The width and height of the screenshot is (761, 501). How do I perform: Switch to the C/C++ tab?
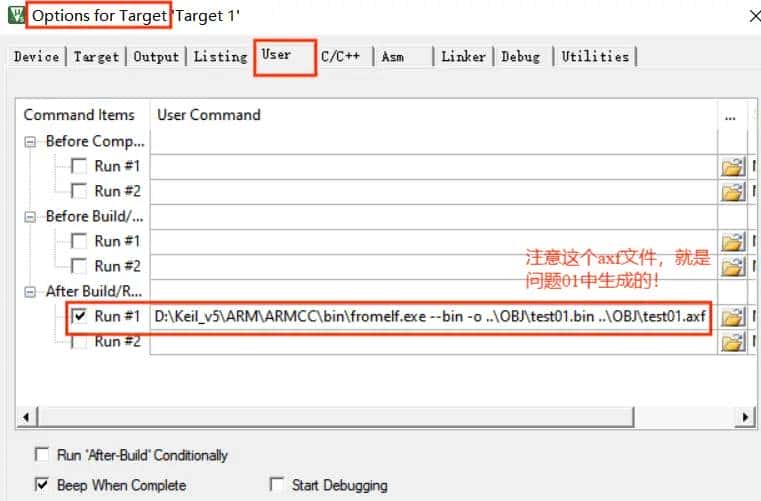[340, 57]
